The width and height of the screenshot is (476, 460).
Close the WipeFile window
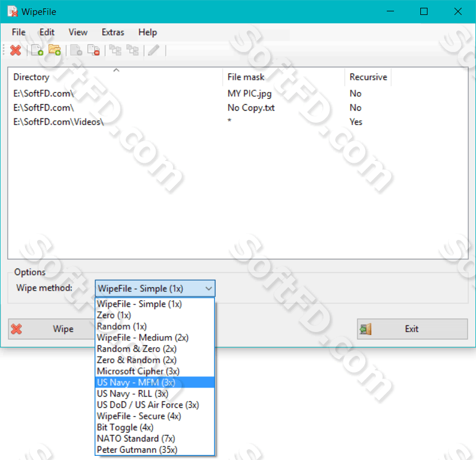pos(458,11)
